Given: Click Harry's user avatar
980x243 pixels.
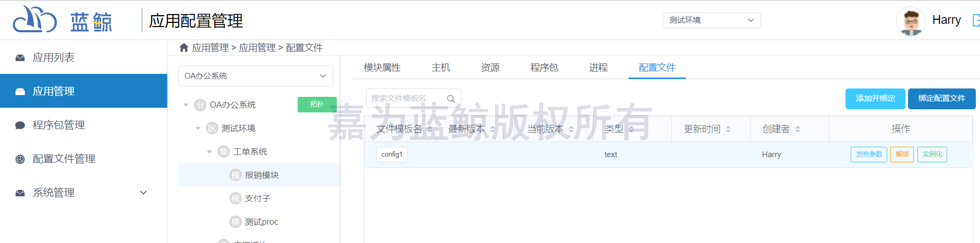Looking at the screenshot, I should tap(910, 21).
